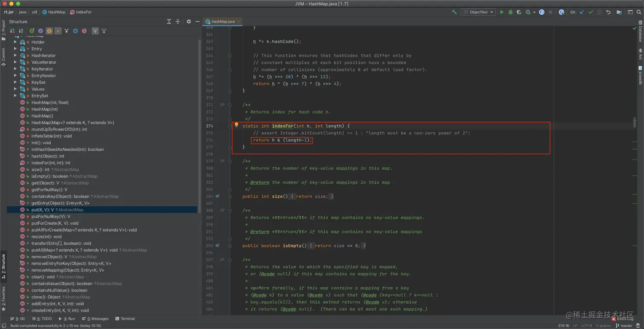
Task: Open the Commit side tool window
Action: coord(3,56)
